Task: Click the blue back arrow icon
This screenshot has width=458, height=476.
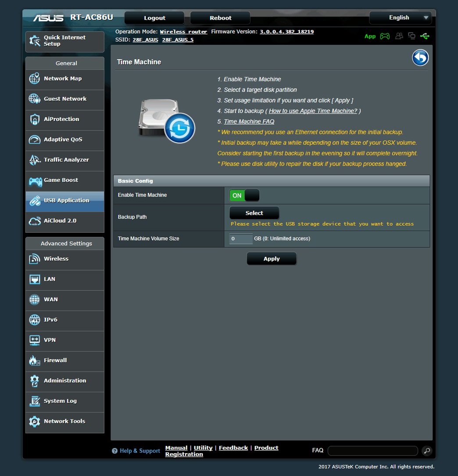Action: pos(420,58)
